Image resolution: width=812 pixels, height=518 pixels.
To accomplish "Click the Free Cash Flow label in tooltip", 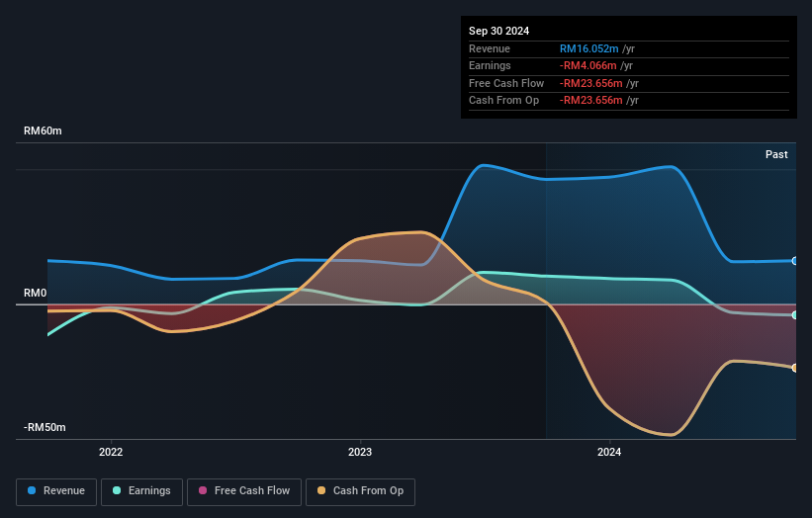I will (506, 83).
